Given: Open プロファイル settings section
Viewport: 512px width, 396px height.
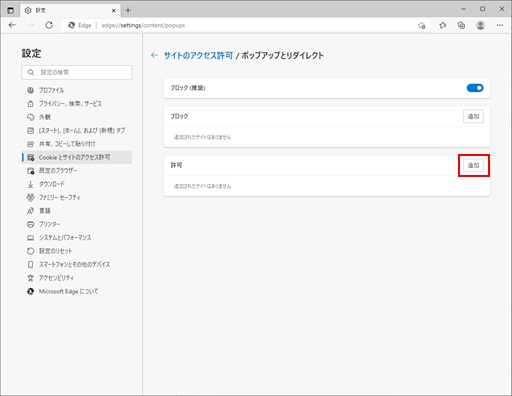Looking at the screenshot, I should [x=77, y=90].
